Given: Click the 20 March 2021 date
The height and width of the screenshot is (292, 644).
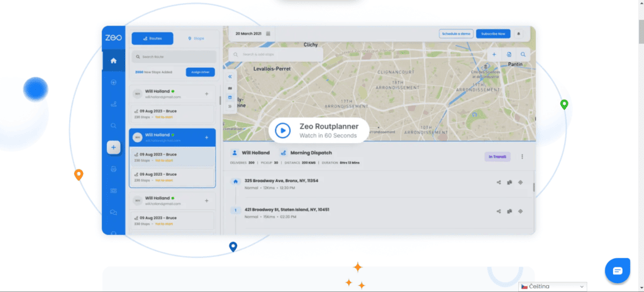Looking at the screenshot, I should point(248,34).
